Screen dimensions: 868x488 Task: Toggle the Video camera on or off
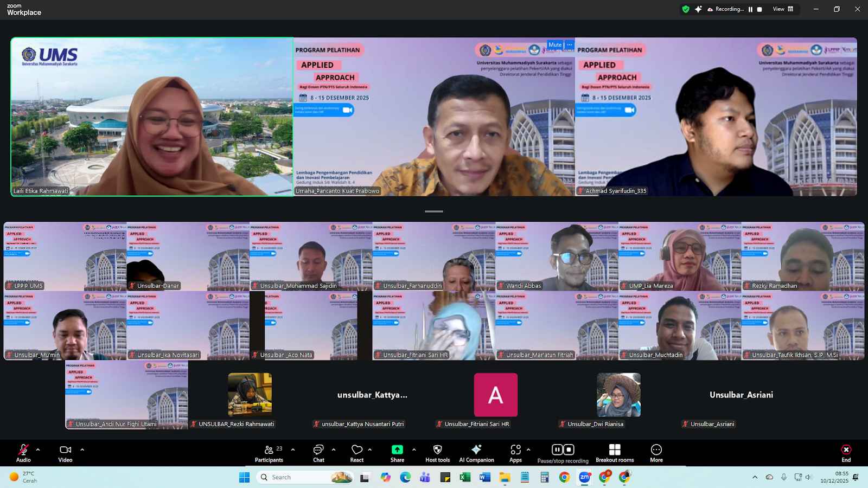(65, 453)
